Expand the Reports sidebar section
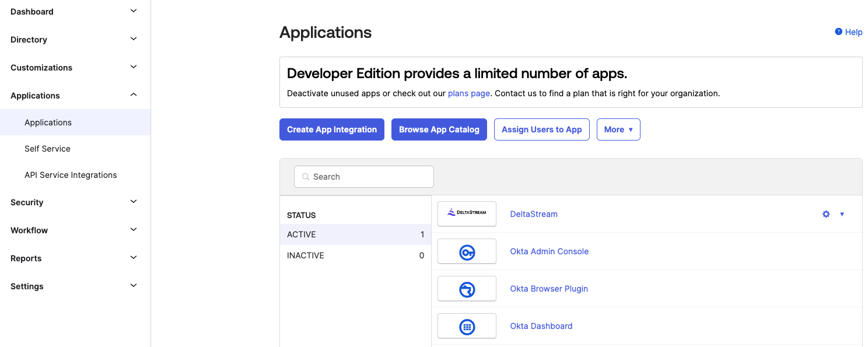 click(x=134, y=258)
